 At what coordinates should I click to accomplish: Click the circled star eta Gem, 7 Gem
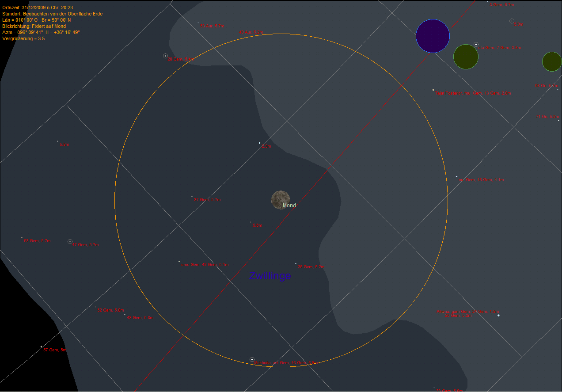click(x=476, y=44)
